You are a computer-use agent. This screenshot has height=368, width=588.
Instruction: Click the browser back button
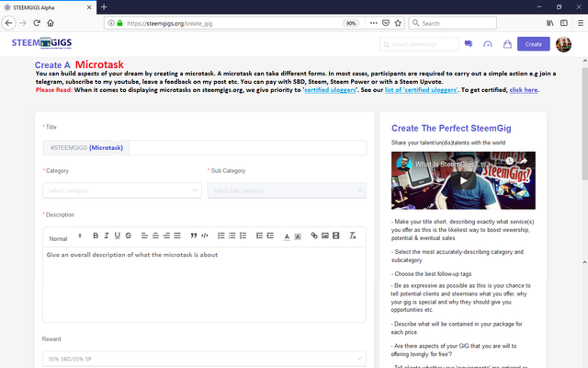8,23
